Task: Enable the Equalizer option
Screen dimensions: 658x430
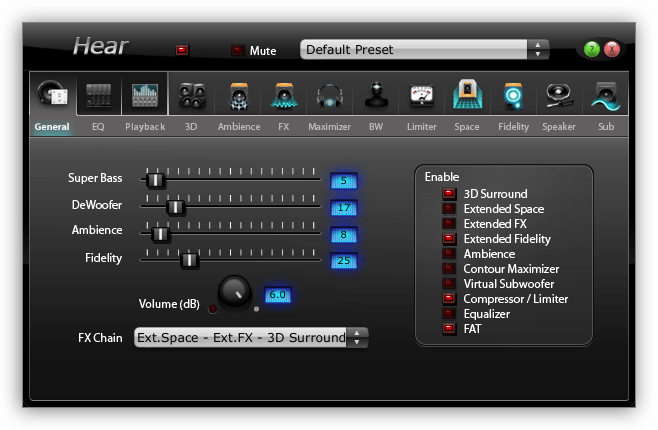Action: pos(448,313)
